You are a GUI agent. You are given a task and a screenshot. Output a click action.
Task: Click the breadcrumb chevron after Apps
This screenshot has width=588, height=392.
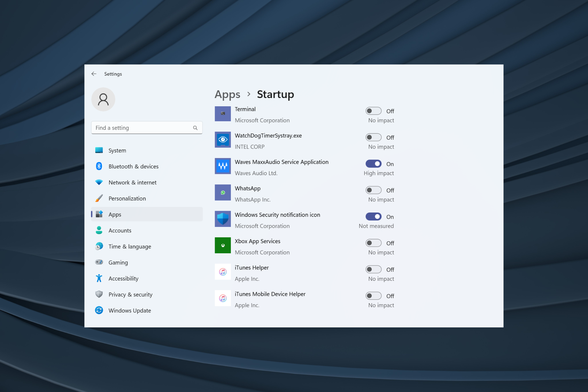(x=249, y=94)
